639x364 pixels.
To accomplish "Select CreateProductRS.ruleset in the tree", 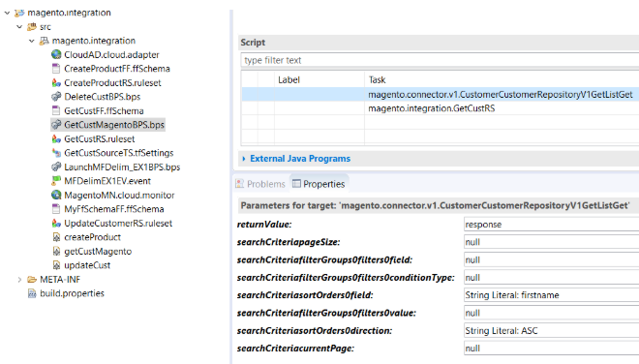I will (x=112, y=82).
